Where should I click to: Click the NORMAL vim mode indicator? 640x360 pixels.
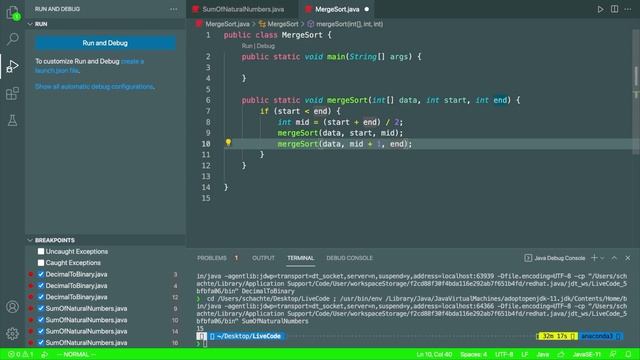(76, 354)
